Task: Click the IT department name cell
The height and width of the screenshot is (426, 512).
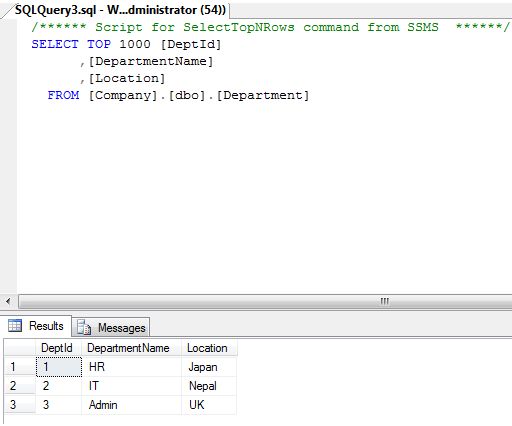Action: point(131,386)
